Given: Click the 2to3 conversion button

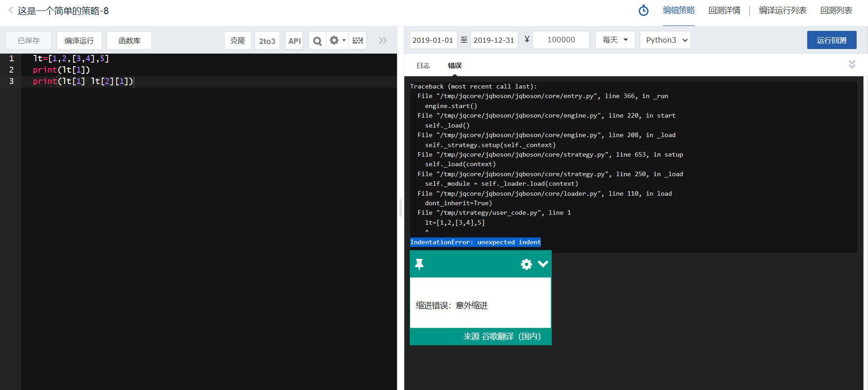Looking at the screenshot, I should 267,41.
